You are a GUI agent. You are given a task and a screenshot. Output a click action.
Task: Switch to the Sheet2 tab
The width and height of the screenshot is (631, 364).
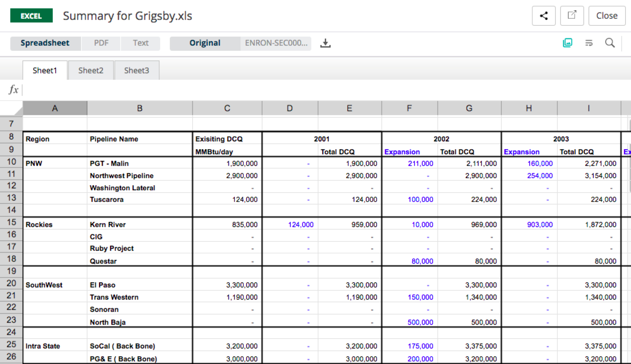pyautogui.click(x=91, y=70)
